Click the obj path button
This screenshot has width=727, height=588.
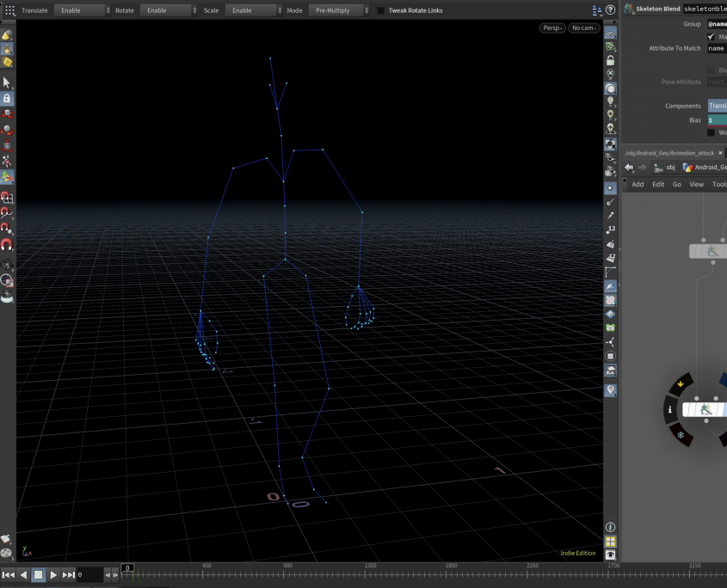point(665,168)
